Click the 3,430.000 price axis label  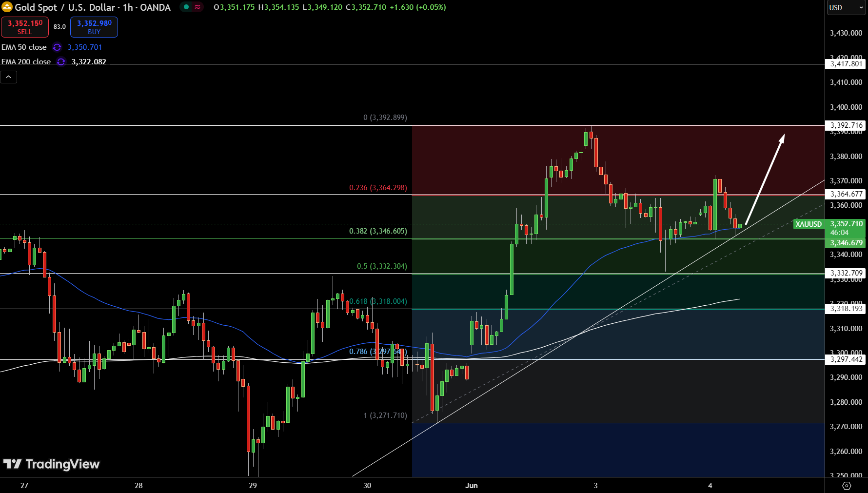click(846, 33)
